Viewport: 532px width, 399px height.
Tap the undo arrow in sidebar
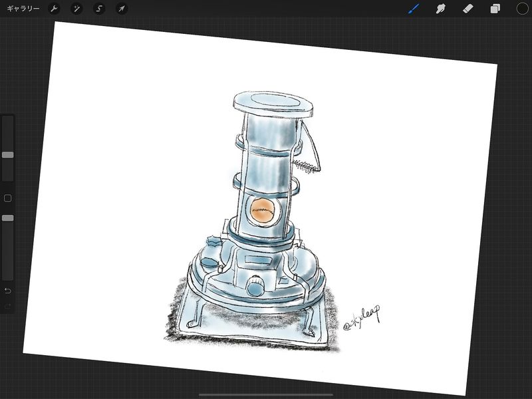click(x=7, y=291)
